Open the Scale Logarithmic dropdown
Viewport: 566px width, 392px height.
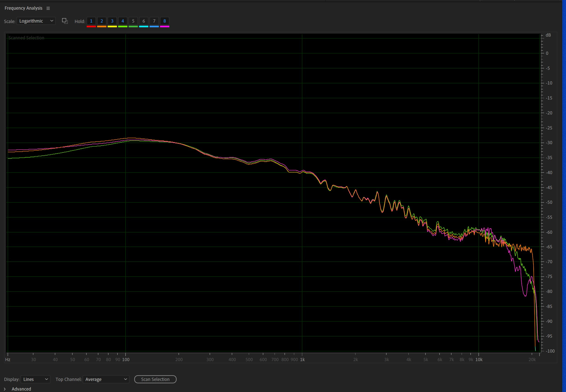(x=36, y=21)
